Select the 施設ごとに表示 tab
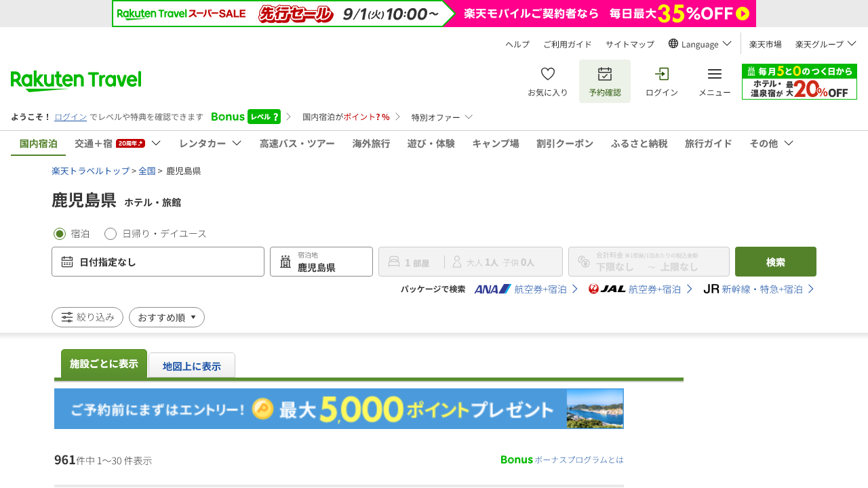This screenshot has height=488, width=868. (104, 364)
